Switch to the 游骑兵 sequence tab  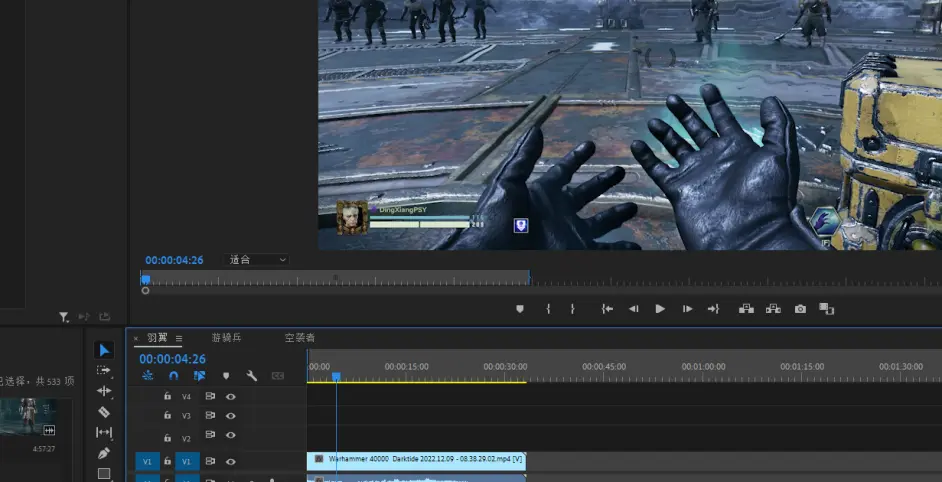[x=226, y=338]
